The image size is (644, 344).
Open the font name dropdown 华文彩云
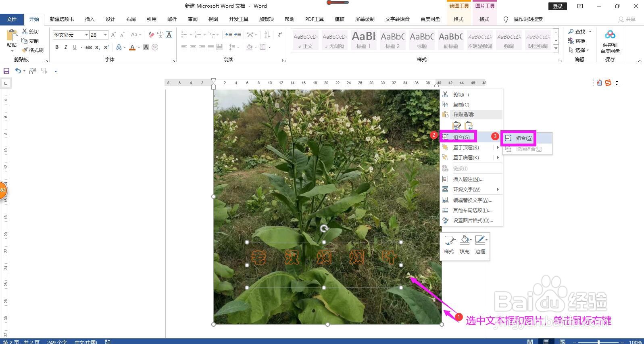click(86, 35)
